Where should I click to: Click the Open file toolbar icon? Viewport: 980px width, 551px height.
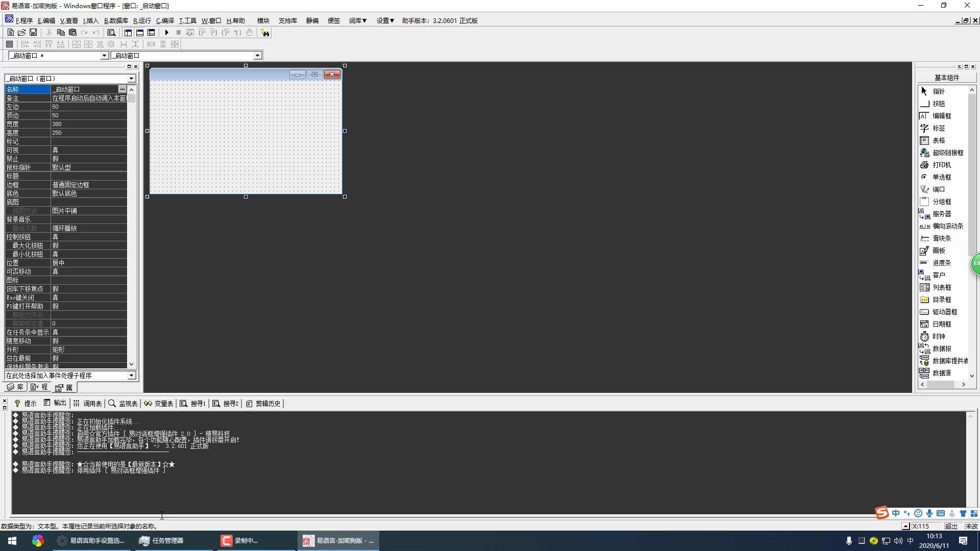point(21,33)
